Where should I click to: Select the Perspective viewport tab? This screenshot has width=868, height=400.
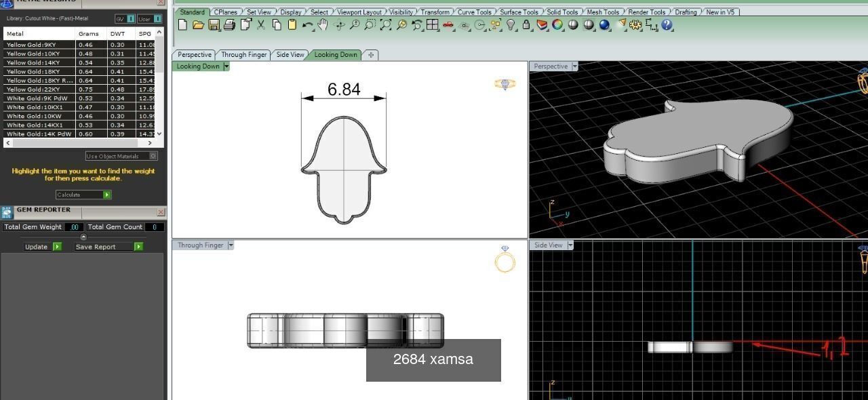(x=195, y=55)
